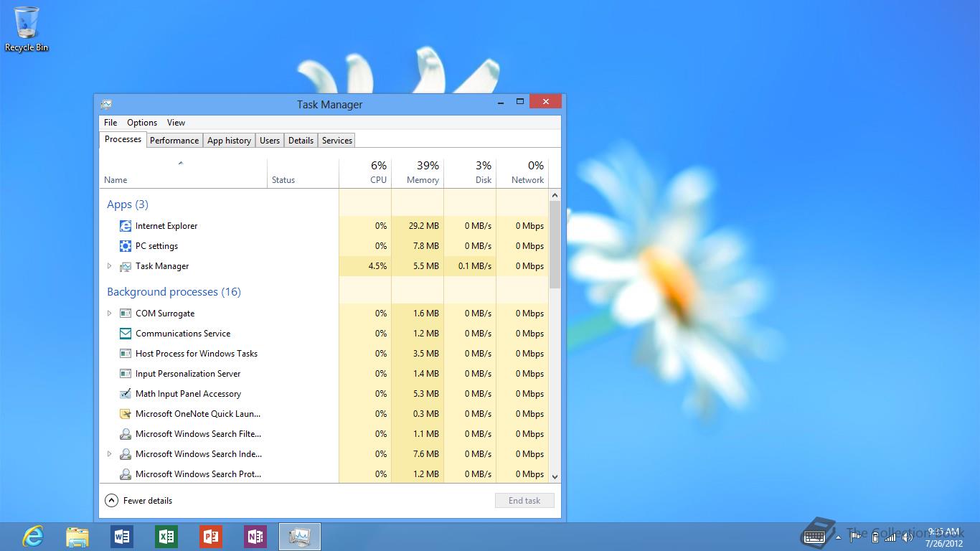
Task: Open OneNote from the taskbar
Action: pos(255,537)
